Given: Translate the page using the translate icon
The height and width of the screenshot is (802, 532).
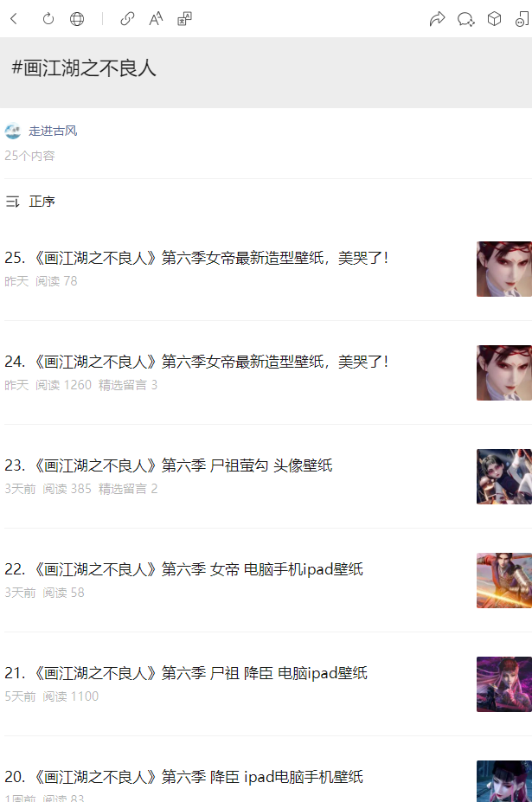Looking at the screenshot, I should click(184, 19).
